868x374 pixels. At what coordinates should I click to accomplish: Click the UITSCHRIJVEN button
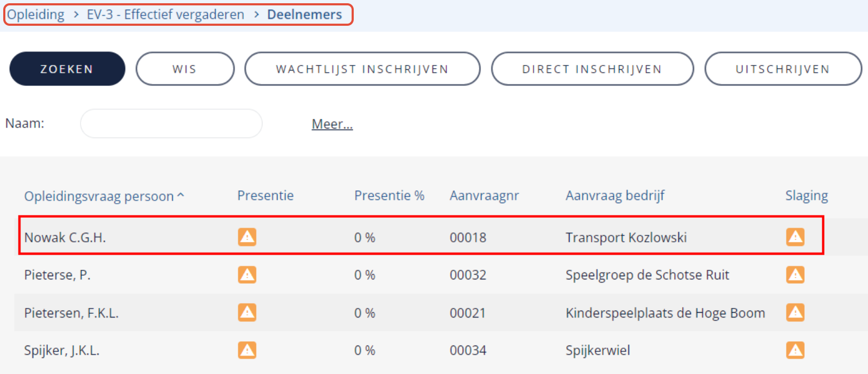783,69
